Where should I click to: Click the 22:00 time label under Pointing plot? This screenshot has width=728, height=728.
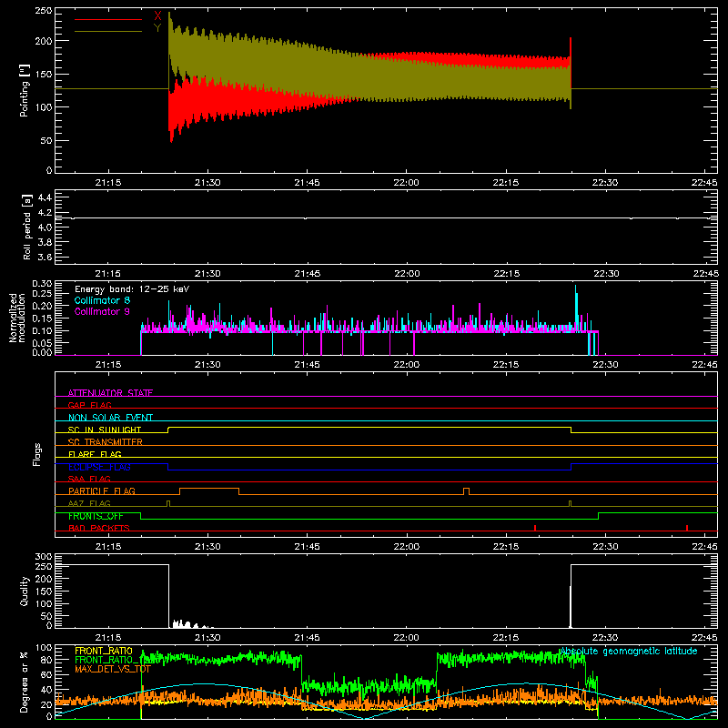pyautogui.click(x=406, y=183)
